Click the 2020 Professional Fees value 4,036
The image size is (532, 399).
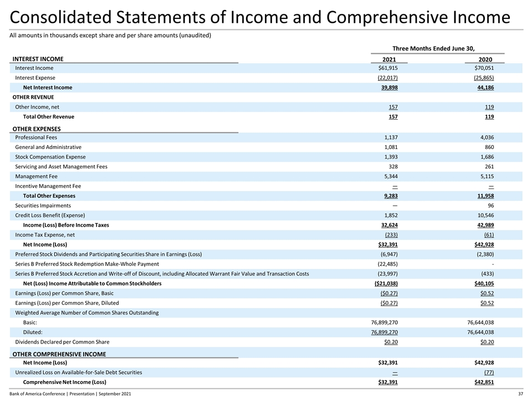coord(485,137)
